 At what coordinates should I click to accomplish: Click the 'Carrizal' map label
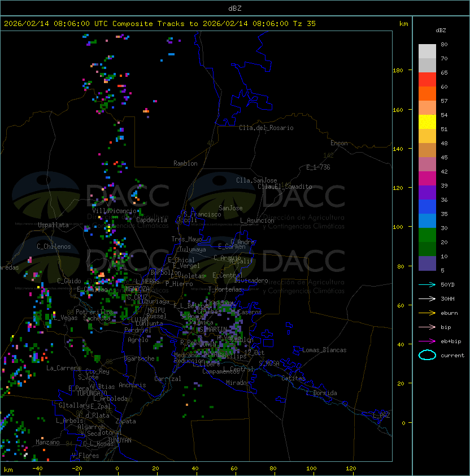pyautogui.click(x=168, y=379)
